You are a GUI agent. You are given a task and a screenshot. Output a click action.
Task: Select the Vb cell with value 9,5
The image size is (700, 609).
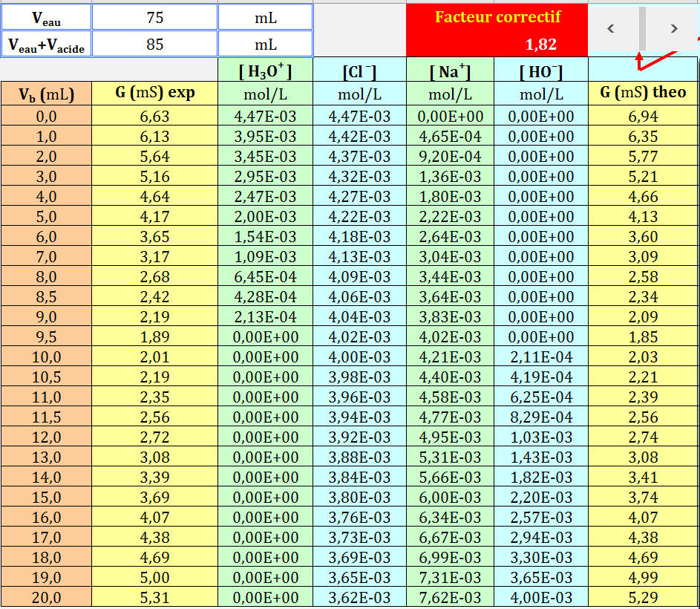[x=46, y=336]
